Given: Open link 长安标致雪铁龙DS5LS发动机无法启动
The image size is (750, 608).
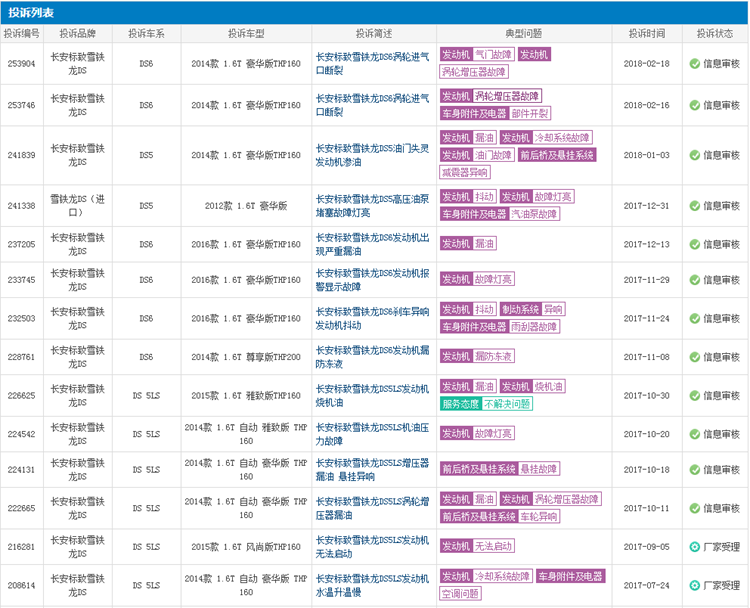Looking at the screenshot, I should 372,547.
